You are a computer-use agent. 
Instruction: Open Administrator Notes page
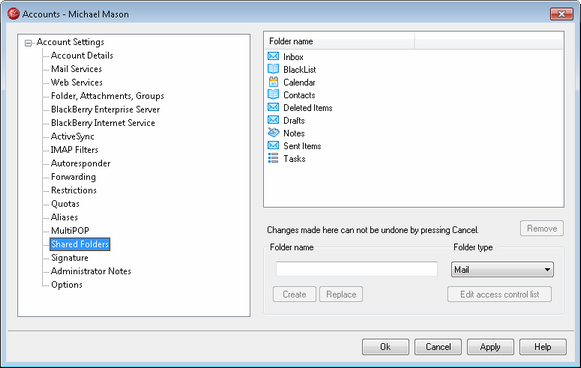pos(91,271)
